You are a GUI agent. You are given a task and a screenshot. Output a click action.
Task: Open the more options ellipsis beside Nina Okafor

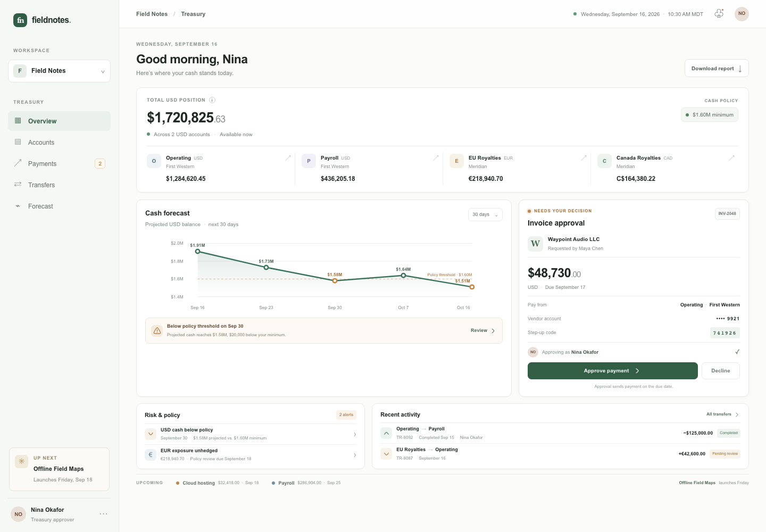pos(104,514)
